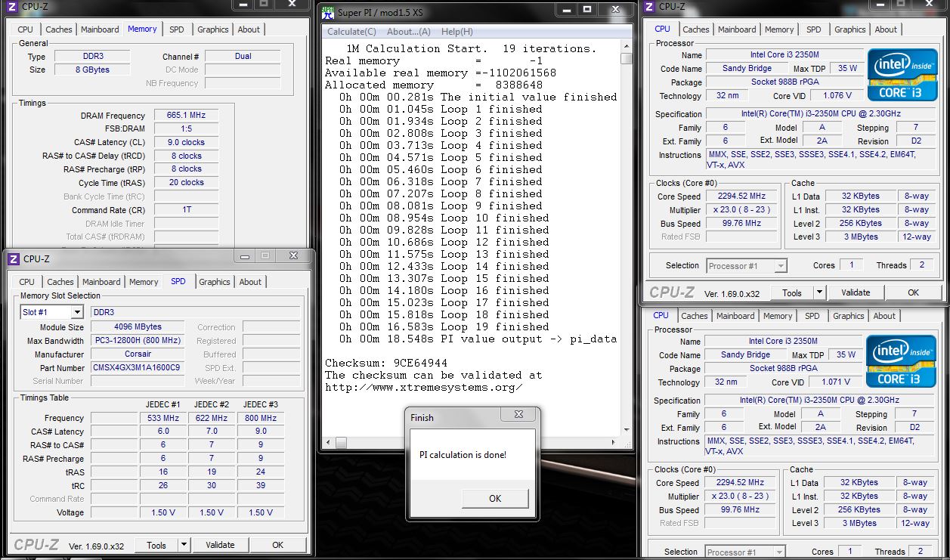Click OK button in upper CPU window
Viewport: 950px width, 560px height.
coord(913,292)
